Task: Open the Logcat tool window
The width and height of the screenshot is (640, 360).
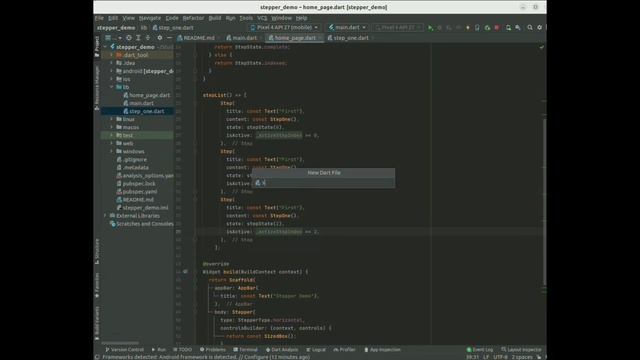Action: (x=316, y=350)
